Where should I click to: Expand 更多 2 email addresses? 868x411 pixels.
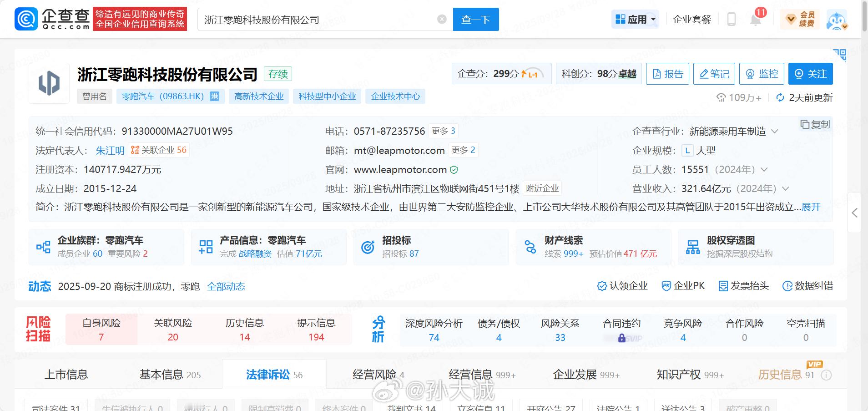click(x=463, y=150)
